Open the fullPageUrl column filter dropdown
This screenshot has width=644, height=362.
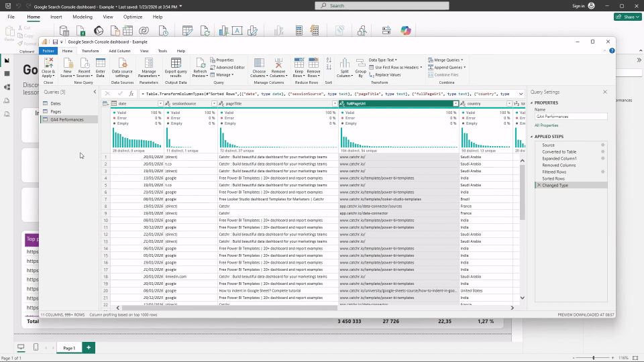pyautogui.click(x=455, y=104)
